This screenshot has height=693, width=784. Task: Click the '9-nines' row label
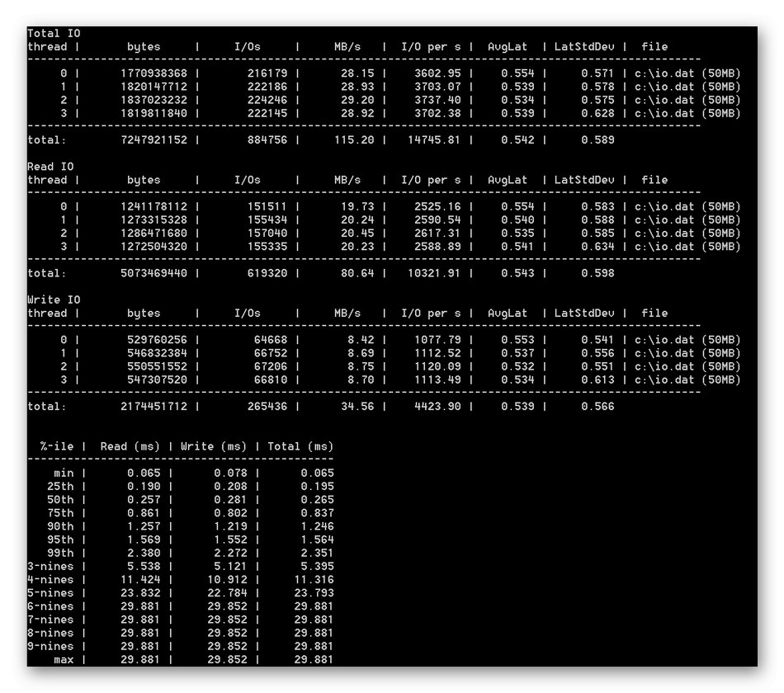tap(50, 647)
